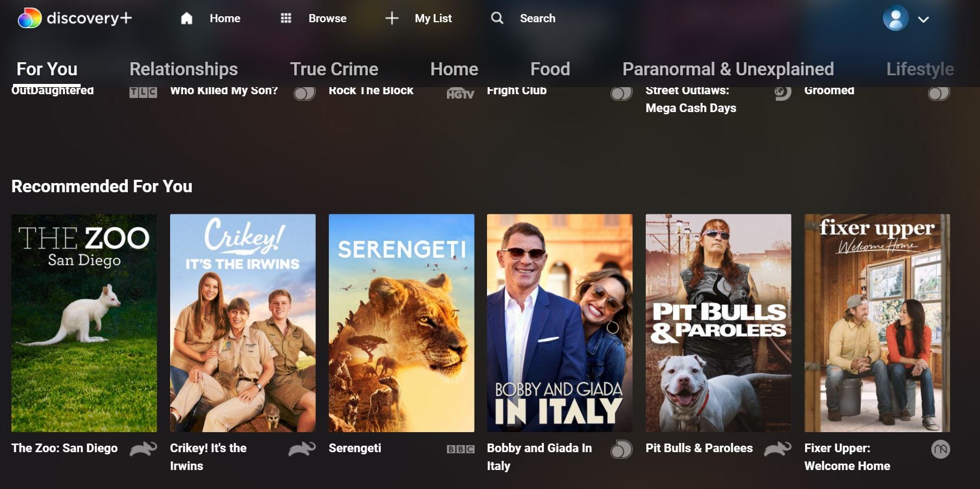Open Paranormal & Unexplained tab
This screenshot has width=980, height=489.
tap(728, 69)
